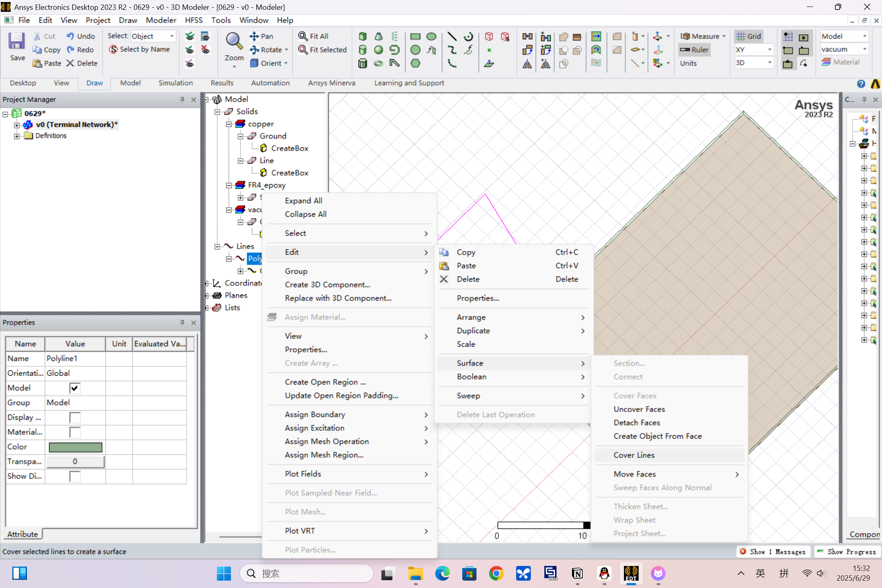Click the Mirror tool icon
The height and width of the screenshot is (588, 882).
pos(527,63)
